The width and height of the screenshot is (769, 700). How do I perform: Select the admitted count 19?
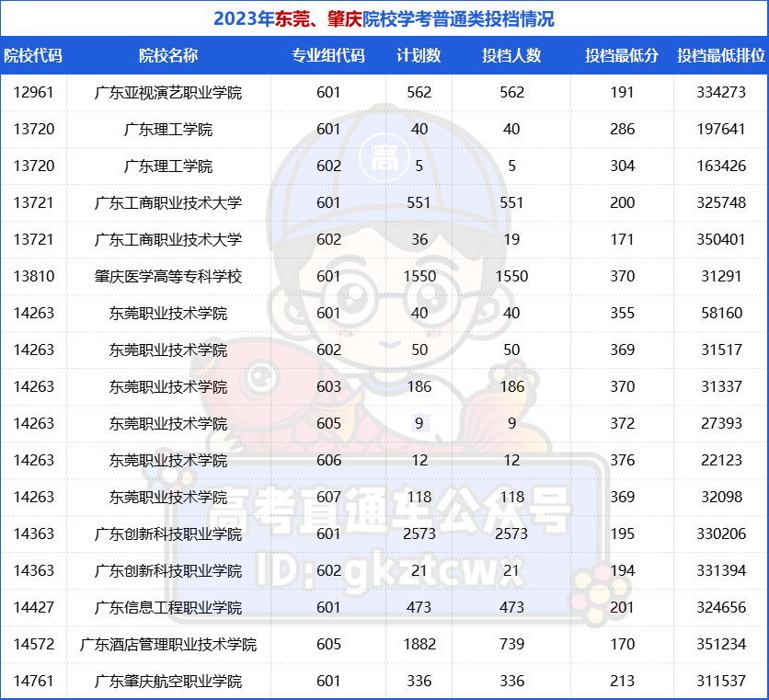[x=511, y=239]
